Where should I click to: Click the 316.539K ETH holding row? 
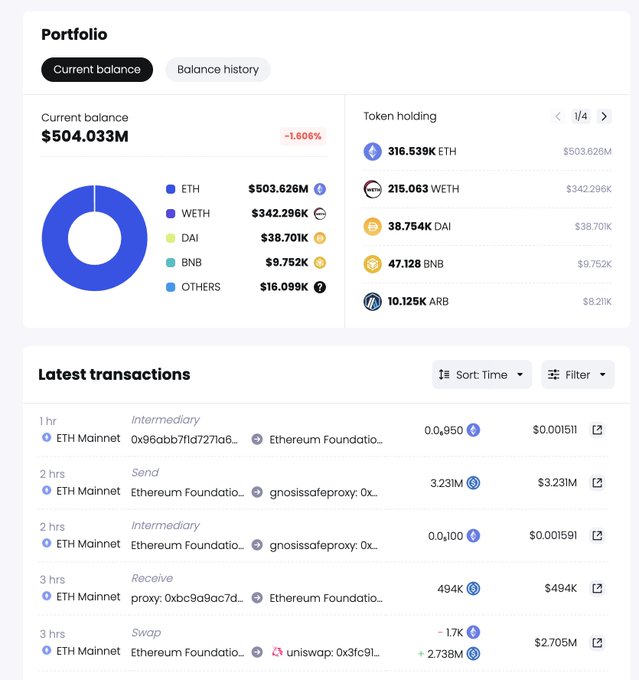click(x=487, y=151)
